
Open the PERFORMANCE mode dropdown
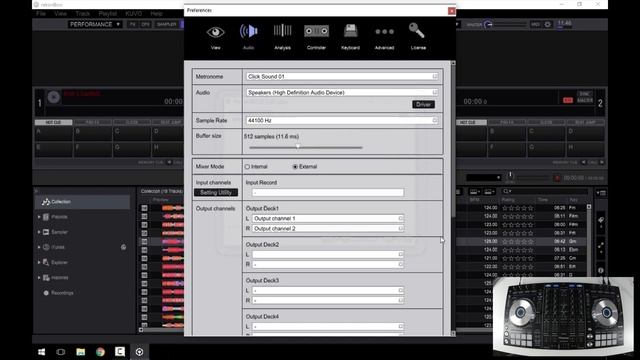pyautogui.click(x=95, y=24)
